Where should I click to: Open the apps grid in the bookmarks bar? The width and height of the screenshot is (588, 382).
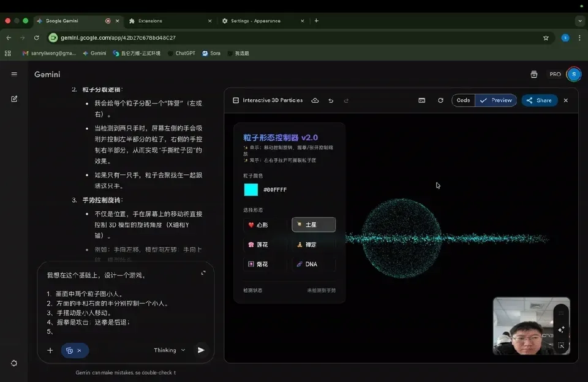pyautogui.click(x=8, y=53)
